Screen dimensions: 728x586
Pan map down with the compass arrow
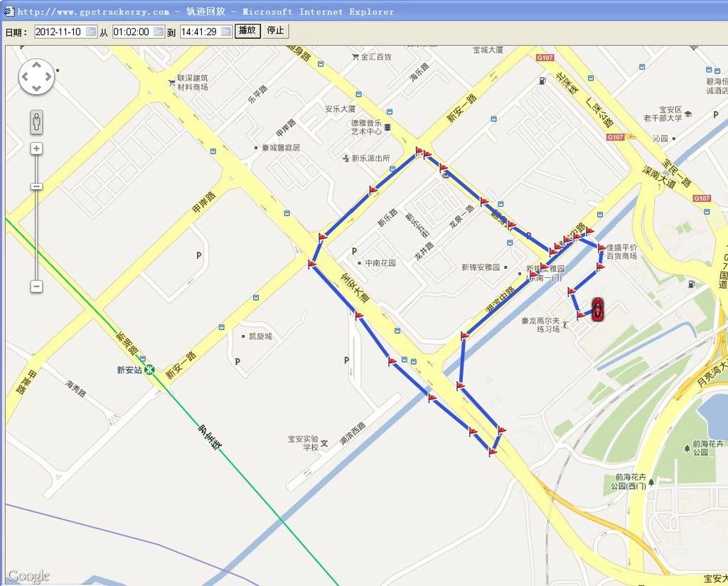37,87
